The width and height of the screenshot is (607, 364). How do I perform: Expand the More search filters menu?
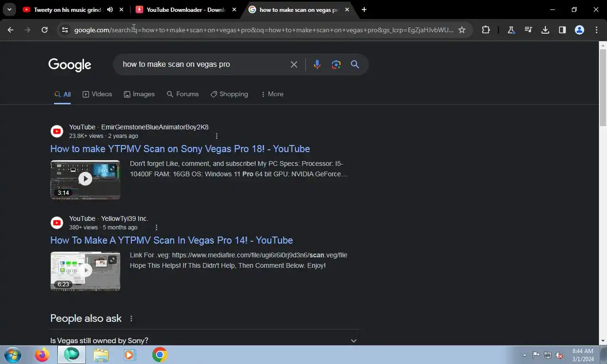[x=272, y=94]
